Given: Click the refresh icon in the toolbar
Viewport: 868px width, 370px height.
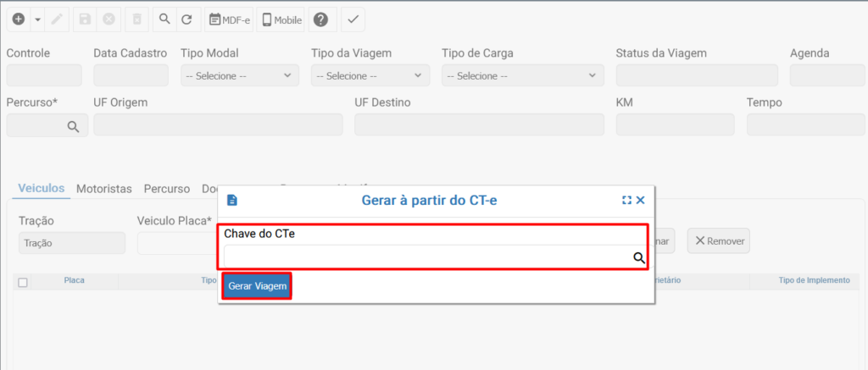Looking at the screenshot, I should 186,19.
